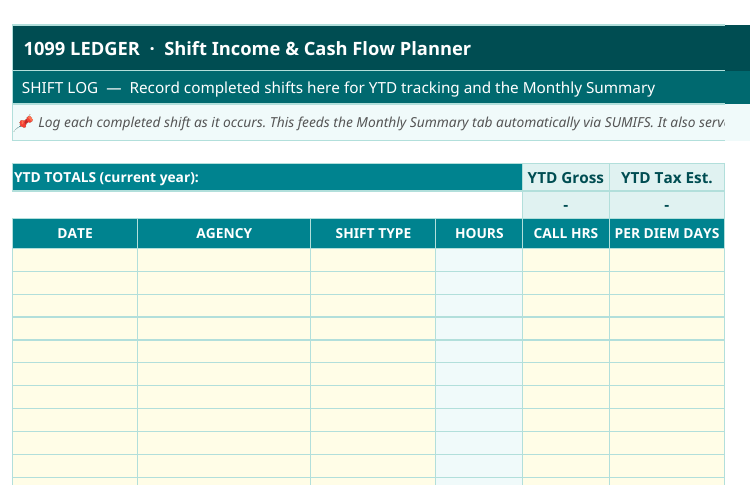Image resolution: width=750 pixels, height=485 pixels.
Task: Select first empty cell under AGENCY
Action: 224,260
